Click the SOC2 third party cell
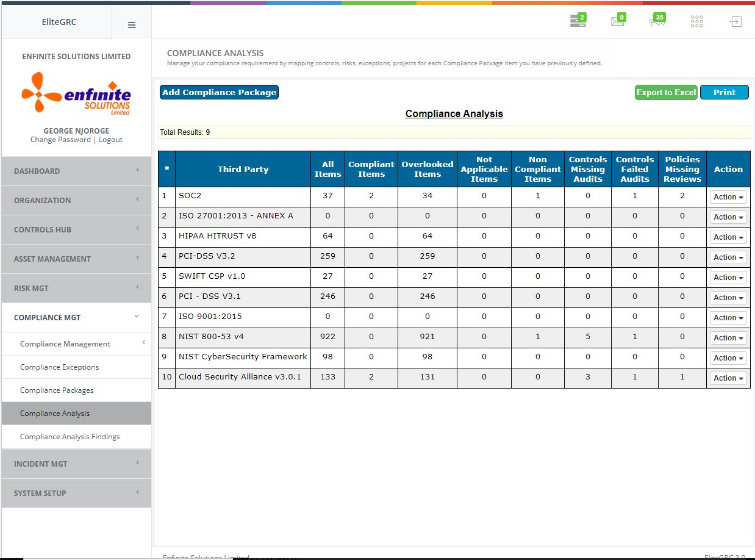Viewport: 755px width, 560px height. [243, 196]
